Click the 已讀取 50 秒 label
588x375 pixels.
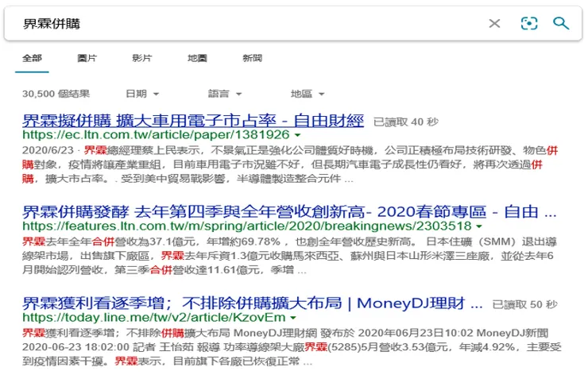tap(524, 304)
